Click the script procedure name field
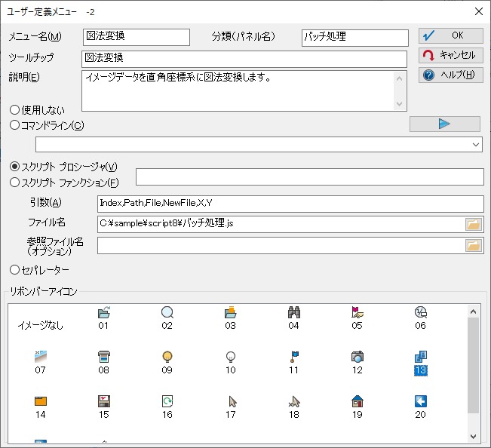Viewport: 491px width, 448px height. [310, 177]
